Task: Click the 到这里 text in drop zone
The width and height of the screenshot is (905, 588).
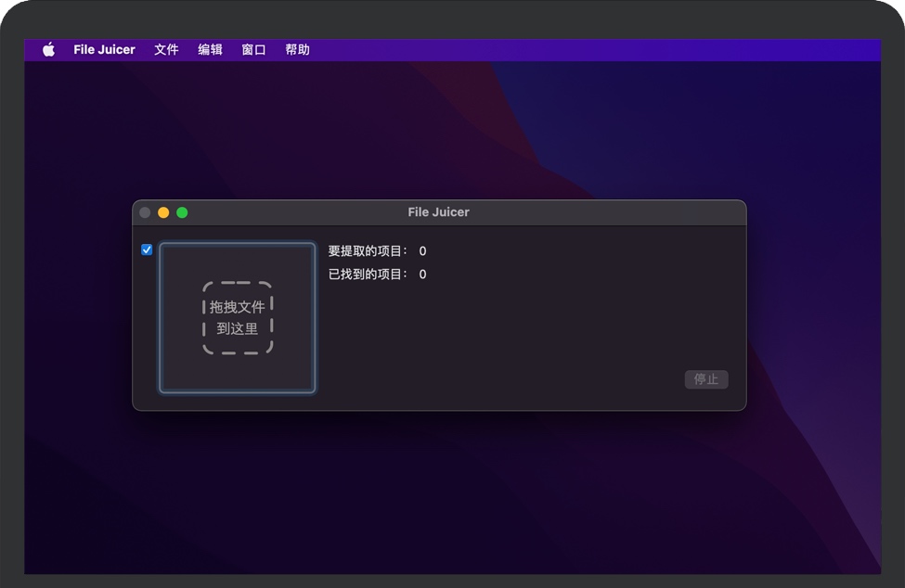Action: click(238, 328)
